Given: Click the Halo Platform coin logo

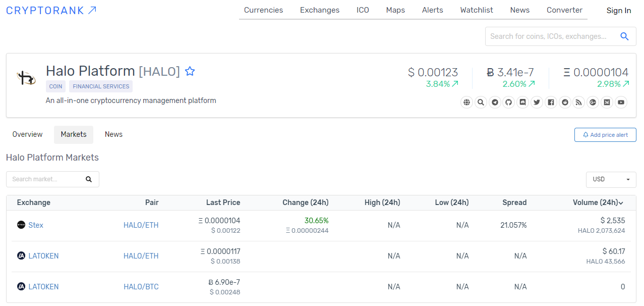Looking at the screenshot, I should click(x=26, y=78).
